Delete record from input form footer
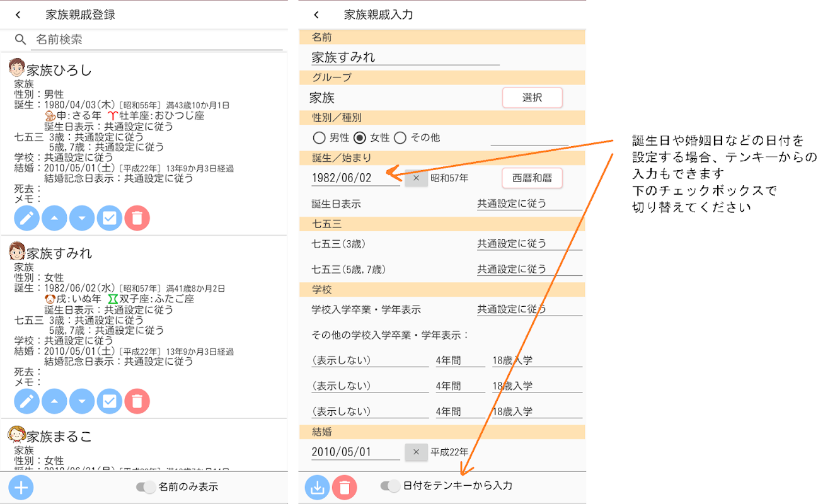 point(345,487)
